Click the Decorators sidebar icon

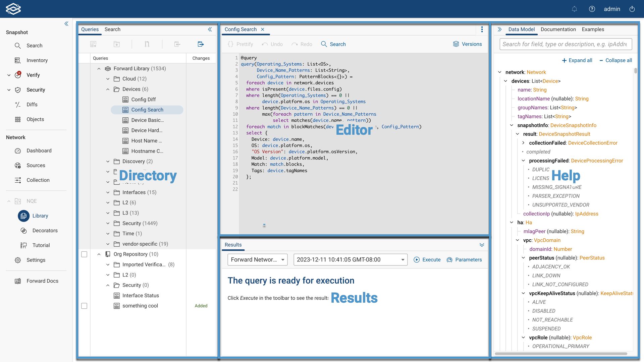click(x=23, y=231)
